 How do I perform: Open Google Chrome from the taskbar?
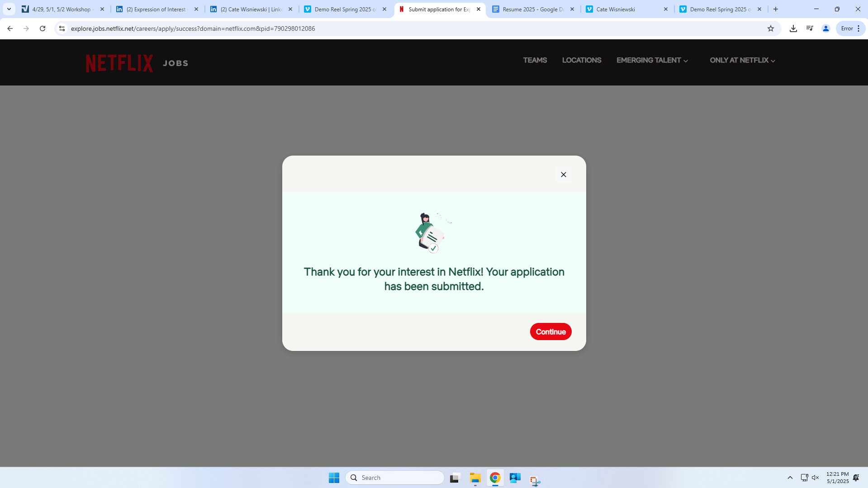pos(495,478)
